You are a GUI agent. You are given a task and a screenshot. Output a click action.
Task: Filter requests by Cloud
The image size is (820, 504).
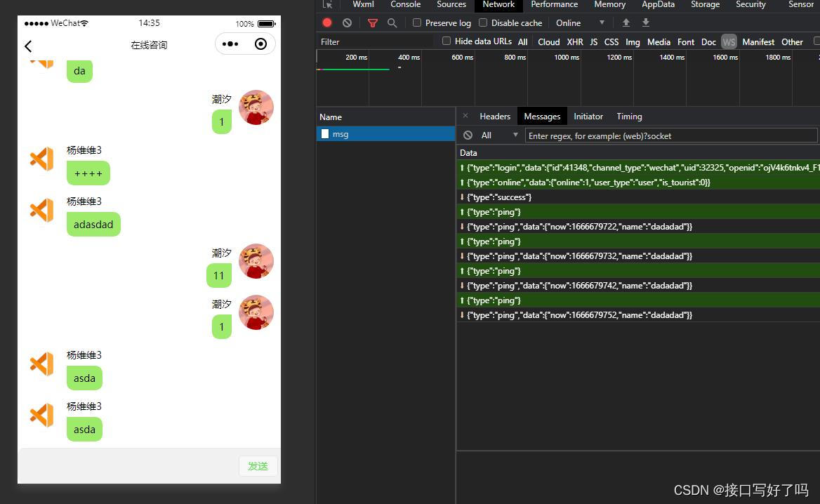pos(548,42)
